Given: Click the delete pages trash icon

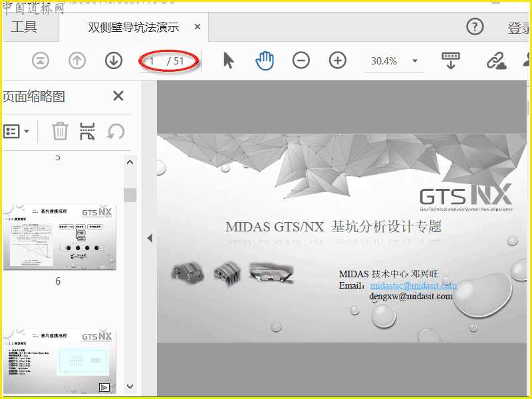Looking at the screenshot, I should point(60,131).
